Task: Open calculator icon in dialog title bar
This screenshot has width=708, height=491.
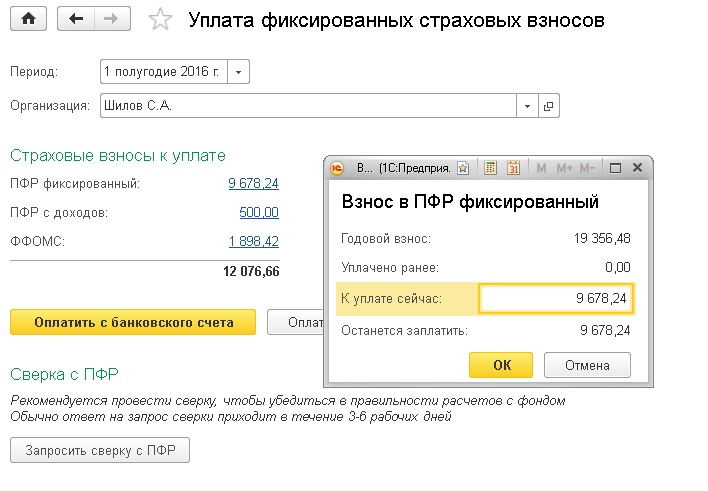Action: point(490,168)
